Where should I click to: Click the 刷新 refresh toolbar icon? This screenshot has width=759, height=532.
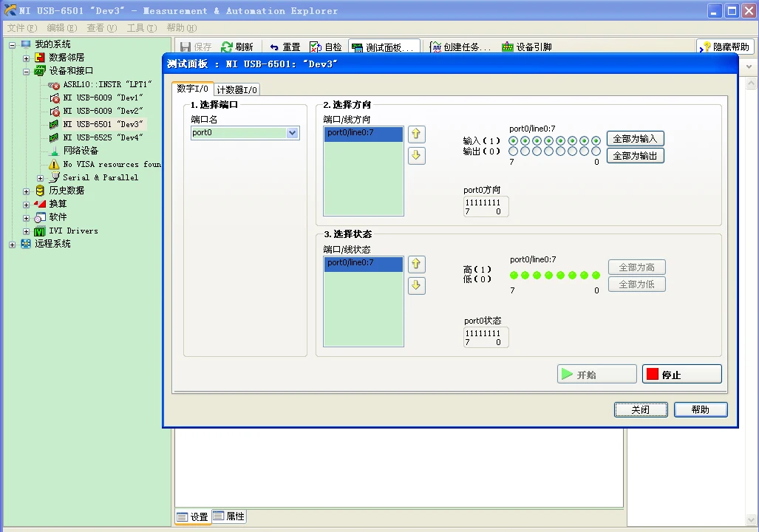(x=228, y=47)
